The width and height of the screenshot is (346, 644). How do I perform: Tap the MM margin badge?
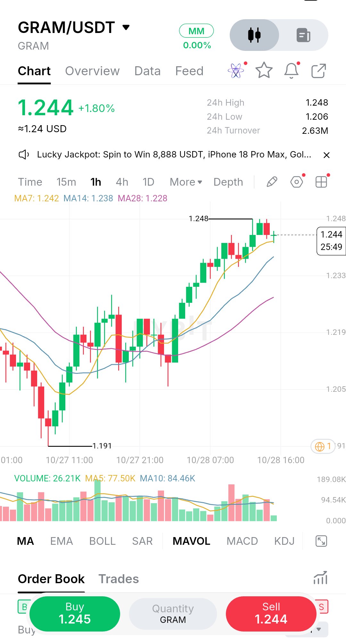[196, 31]
